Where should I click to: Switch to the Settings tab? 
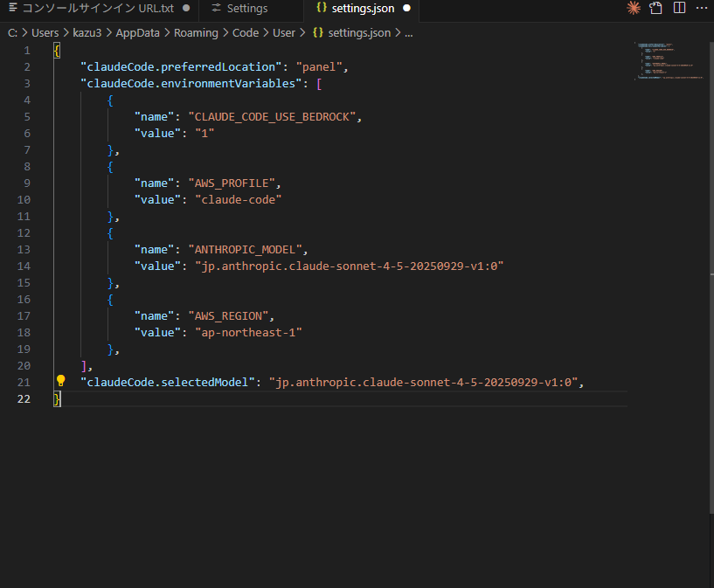coord(249,8)
